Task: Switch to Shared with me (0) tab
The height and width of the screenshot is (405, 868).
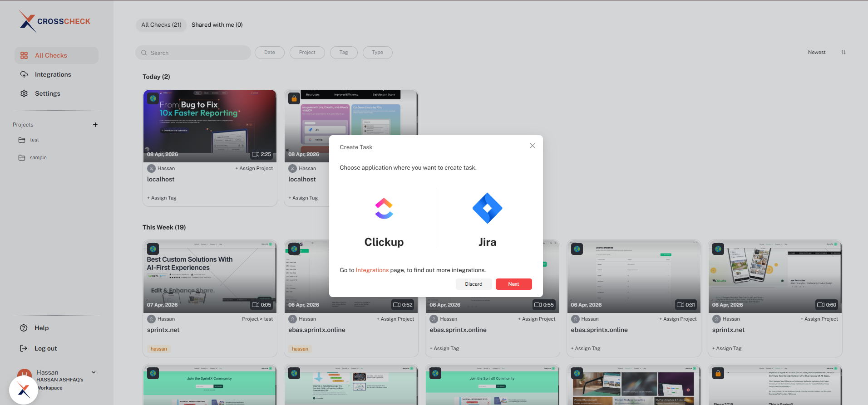Action: [217, 25]
